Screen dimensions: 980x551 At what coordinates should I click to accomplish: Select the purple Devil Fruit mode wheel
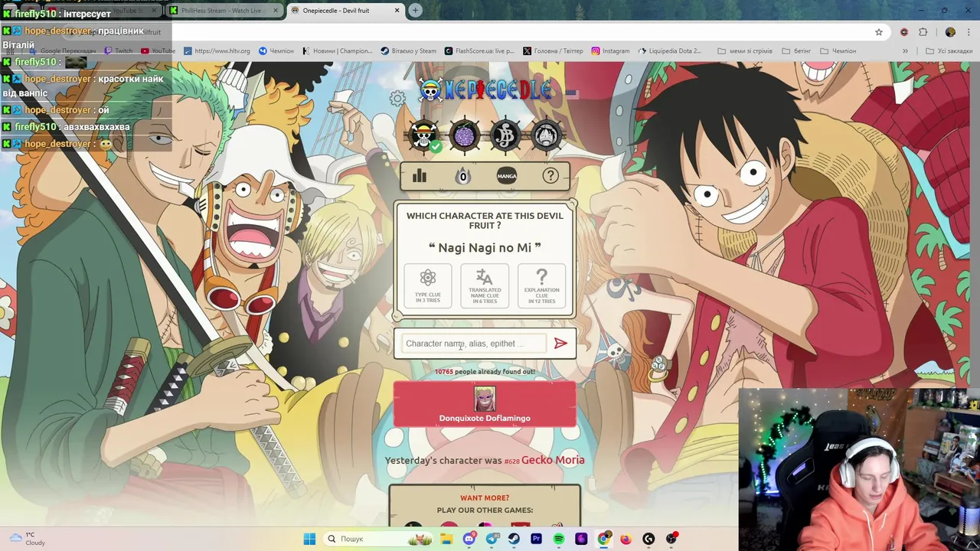click(464, 135)
